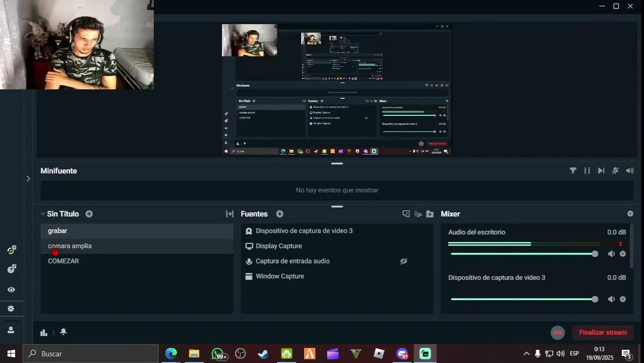The height and width of the screenshot is (363, 644).
Task: Click the monitor icon of Display Capture
Action: pyautogui.click(x=249, y=246)
